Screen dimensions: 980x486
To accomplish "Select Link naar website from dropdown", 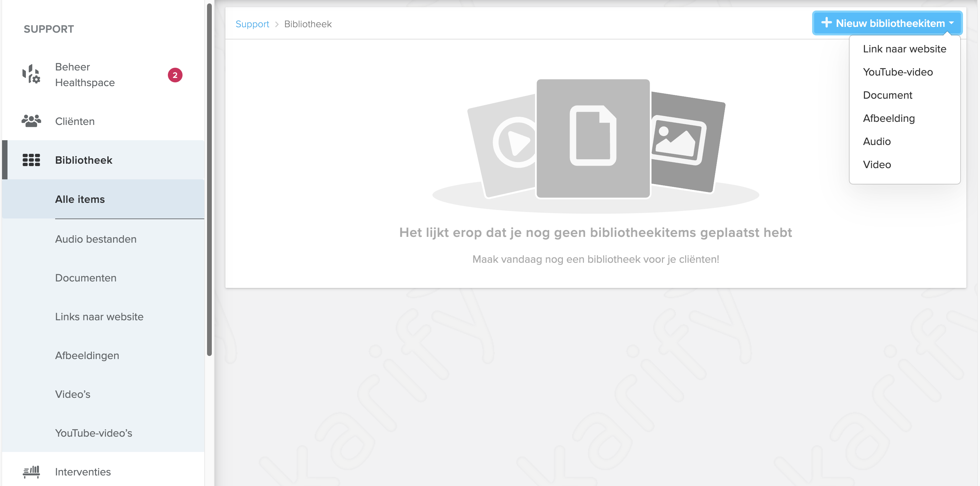I will 904,49.
